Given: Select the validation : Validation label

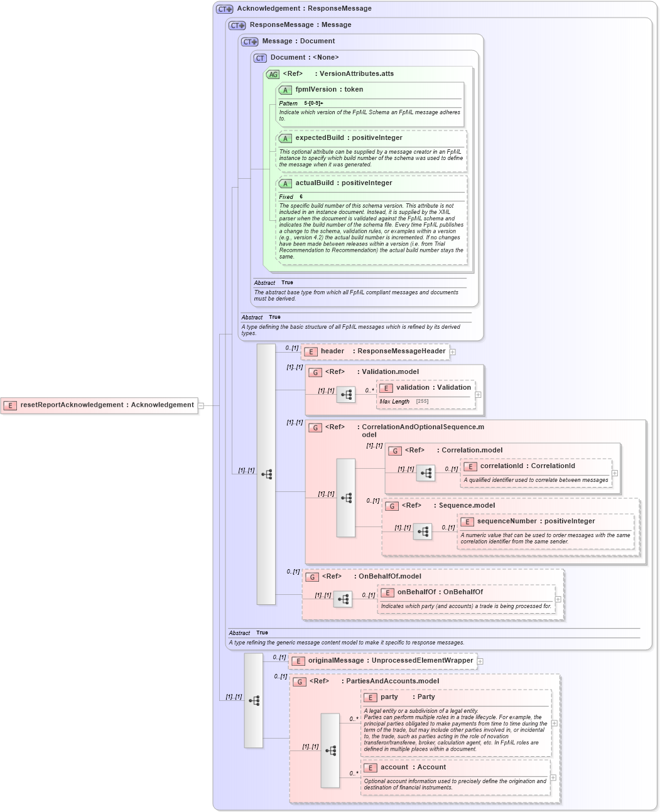Looking at the screenshot, I should [433, 388].
